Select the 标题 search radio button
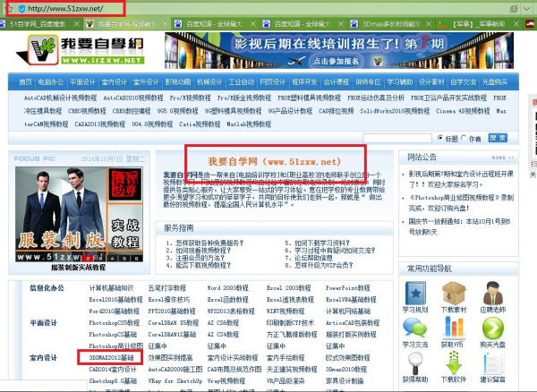This screenshot has height=392, width=537. tap(440, 138)
